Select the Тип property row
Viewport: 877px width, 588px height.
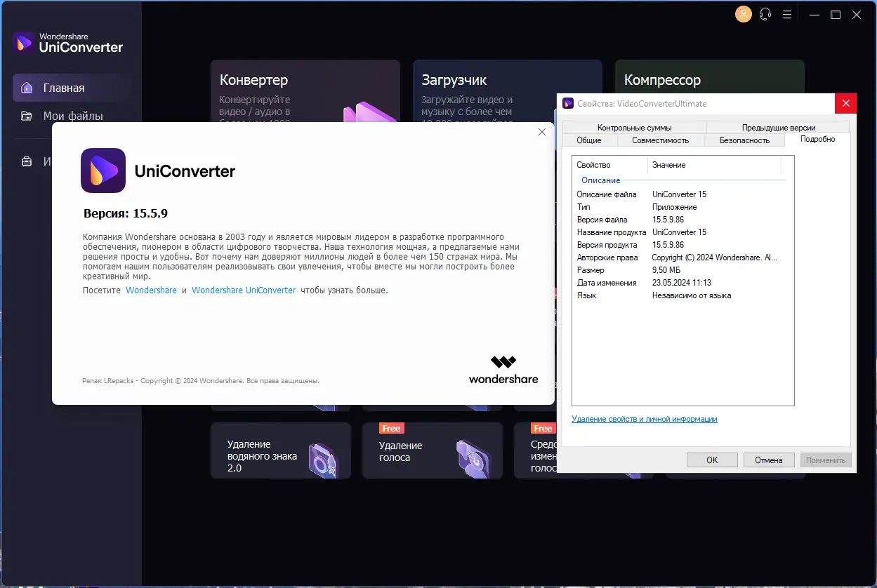point(679,207)
